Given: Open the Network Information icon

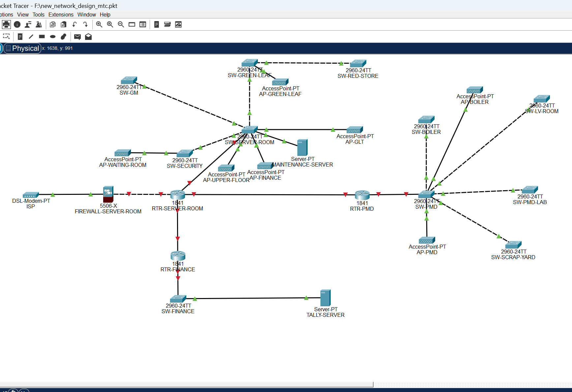Looking at the screenshot, I should [x=17, y=24].
